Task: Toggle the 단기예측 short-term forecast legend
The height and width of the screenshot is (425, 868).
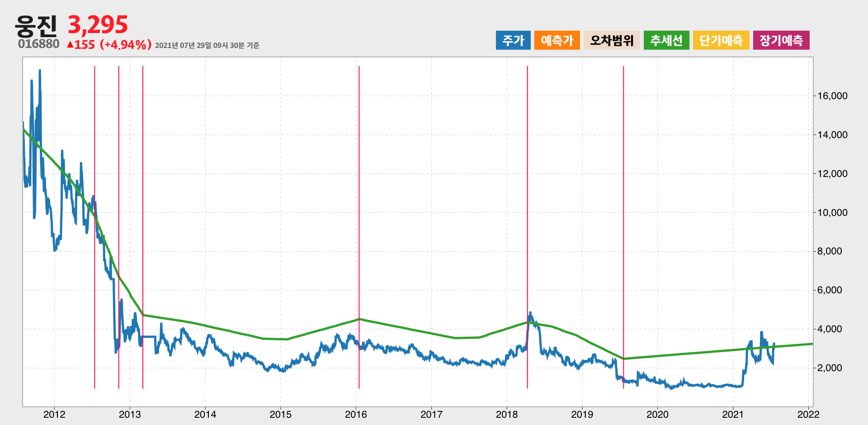Action: pos(721,40)
